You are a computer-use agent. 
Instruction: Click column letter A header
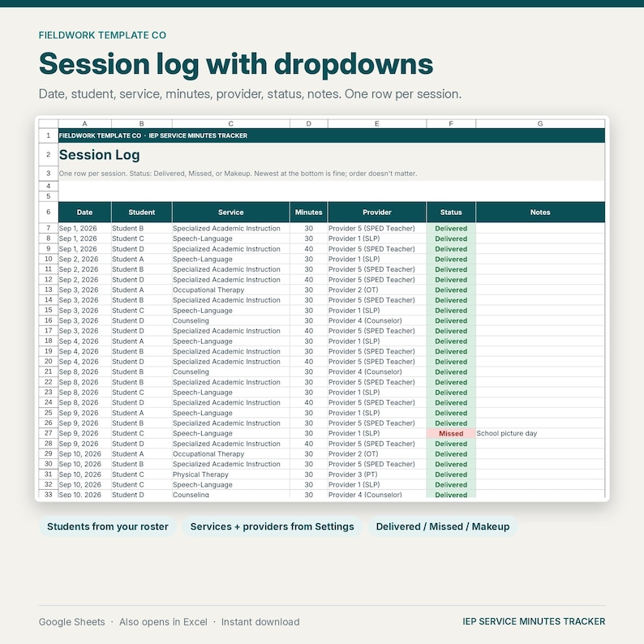(x=84, y=123)
